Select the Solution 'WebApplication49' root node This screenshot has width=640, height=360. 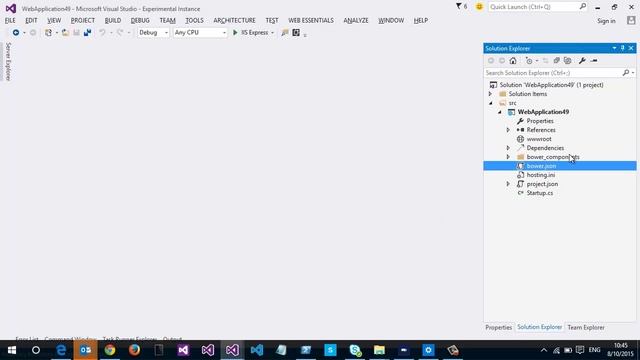point(551,85)
